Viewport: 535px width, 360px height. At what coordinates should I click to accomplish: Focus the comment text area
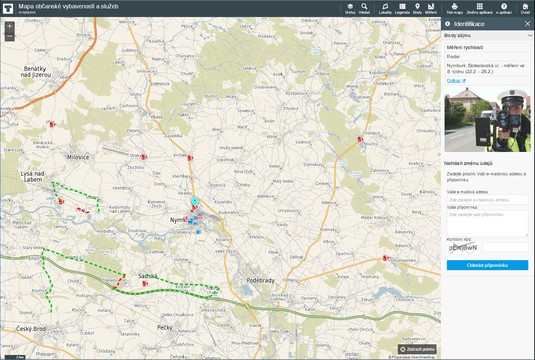point(488,223)
